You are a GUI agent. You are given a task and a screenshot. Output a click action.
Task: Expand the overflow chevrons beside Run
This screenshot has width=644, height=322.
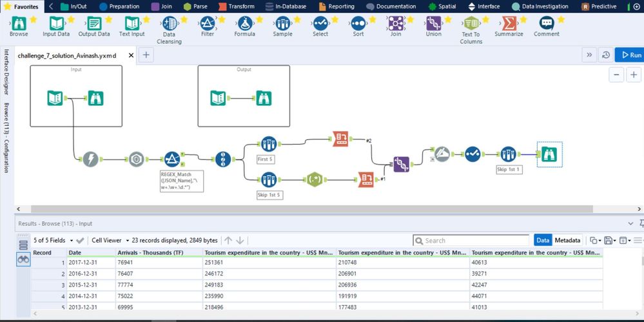tap(589, 55)
